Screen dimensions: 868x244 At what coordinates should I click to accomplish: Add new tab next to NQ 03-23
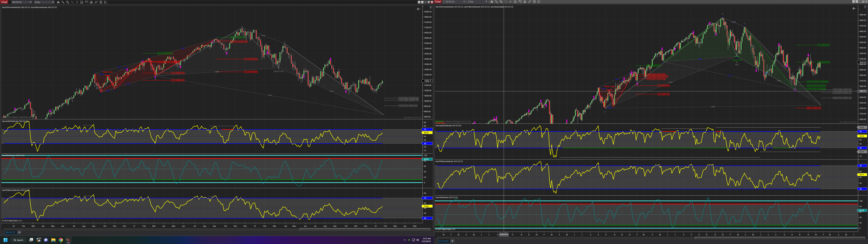tap(19, 232)
